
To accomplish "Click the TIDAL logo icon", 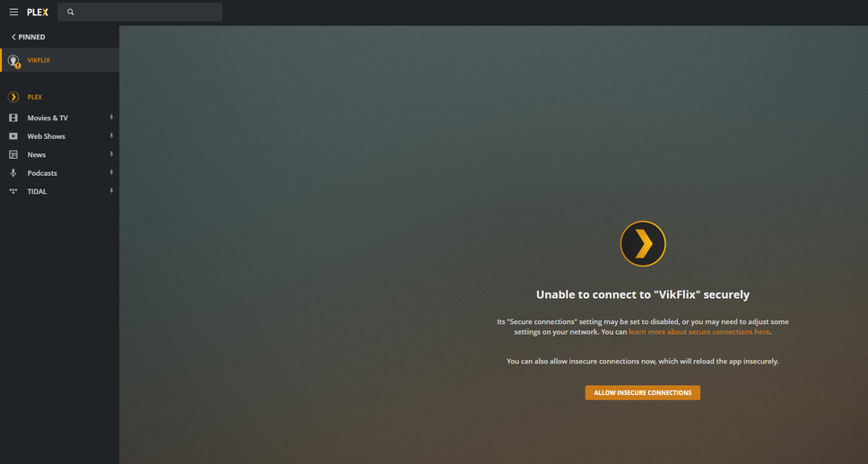I will 13,191.
